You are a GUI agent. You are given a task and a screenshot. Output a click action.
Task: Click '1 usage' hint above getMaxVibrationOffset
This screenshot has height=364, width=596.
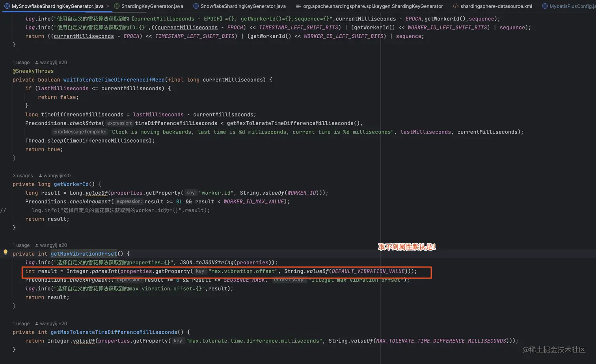tap(21, 245)
